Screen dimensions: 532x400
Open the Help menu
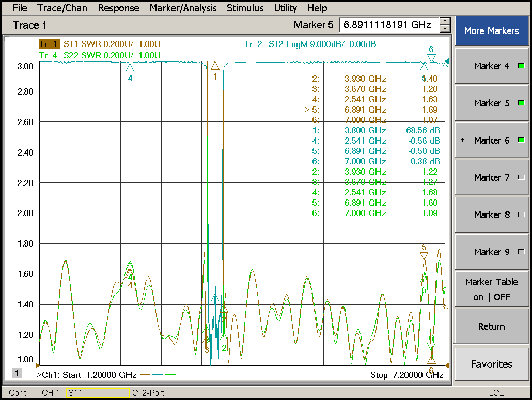coord(317,8)
